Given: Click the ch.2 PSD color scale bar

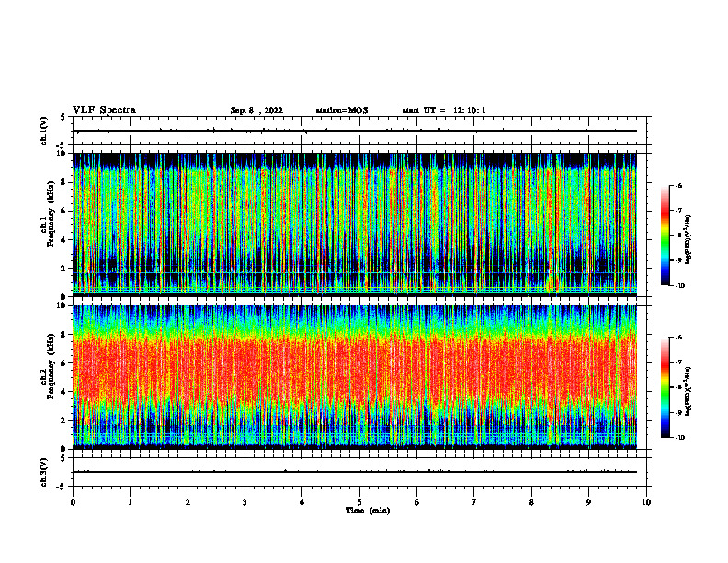Looking at the screenshot, I should pyautogui.click(x=665, y=387).
